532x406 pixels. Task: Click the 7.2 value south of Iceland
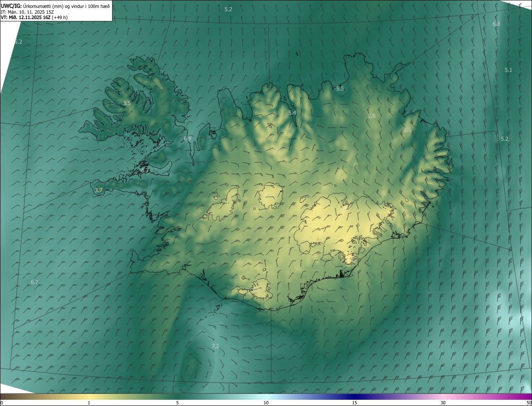tap(215, 346)
